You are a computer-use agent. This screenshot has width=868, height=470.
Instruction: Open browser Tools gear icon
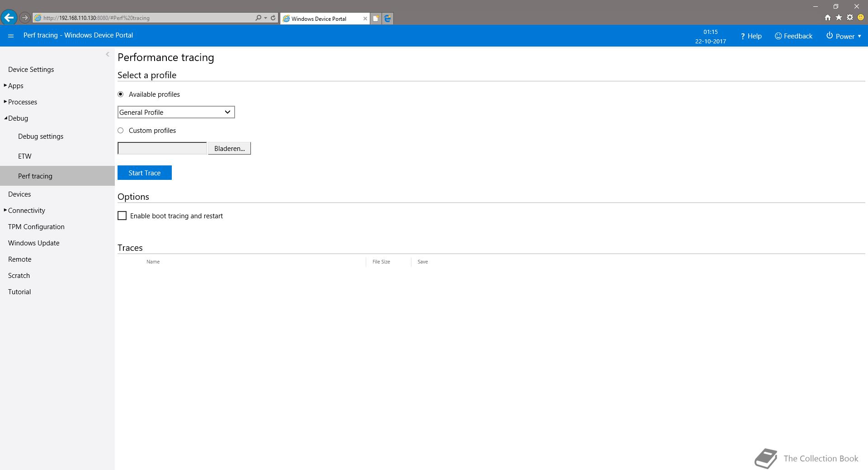(x=850, y=18)
